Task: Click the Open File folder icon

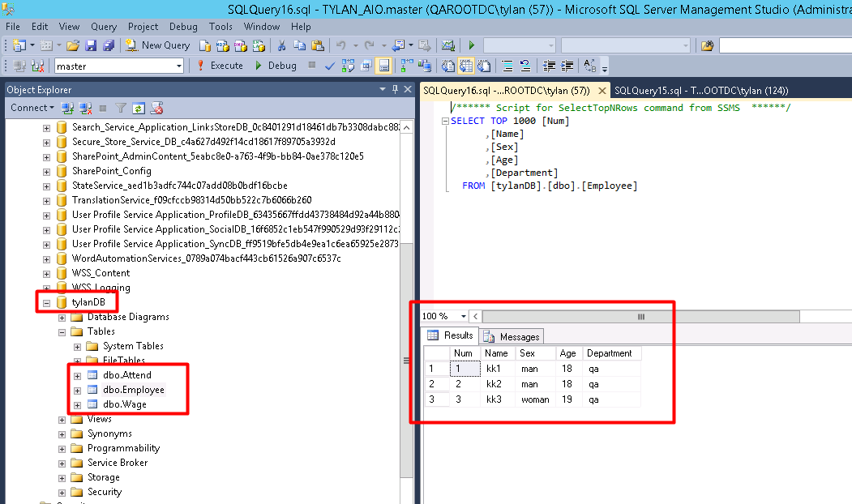Action: [73, 45]
